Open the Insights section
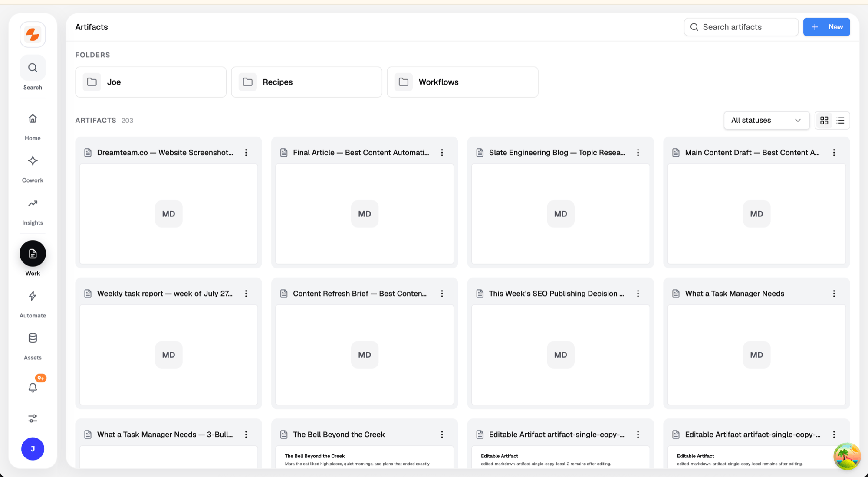868x477 pixels. (x=33, y=203)
